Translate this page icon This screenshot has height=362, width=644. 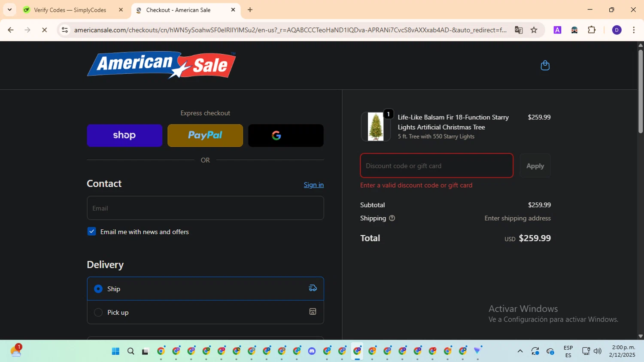tap(519, 30)
